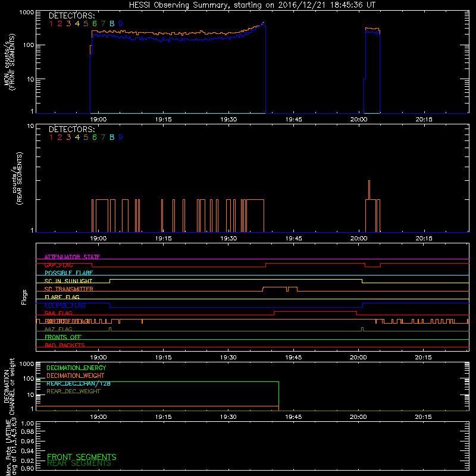This screenshot has height=476, width=476.
Task: Click detector 8 legend number in front segments panel
Action: pos(112,24)
